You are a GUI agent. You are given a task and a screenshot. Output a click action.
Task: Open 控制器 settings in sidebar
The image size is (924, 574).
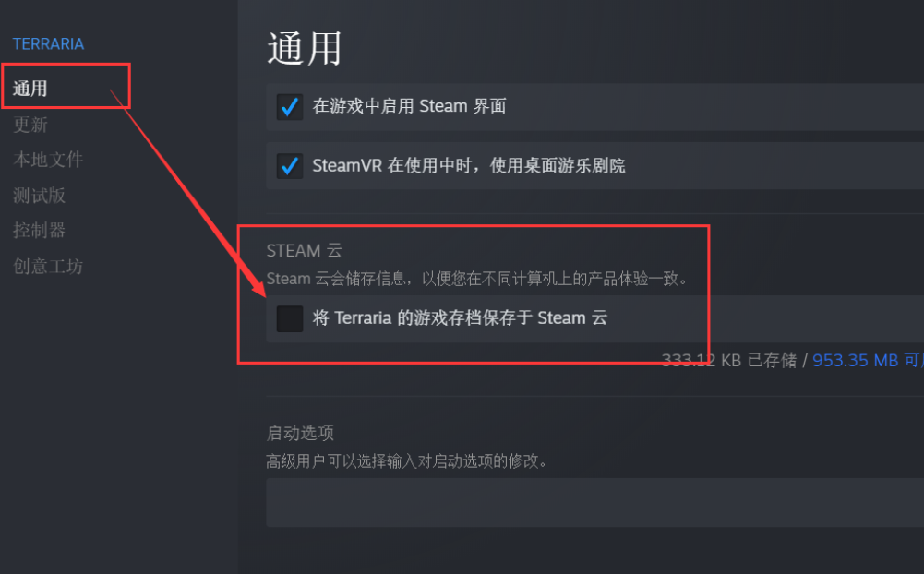[39, 230]
